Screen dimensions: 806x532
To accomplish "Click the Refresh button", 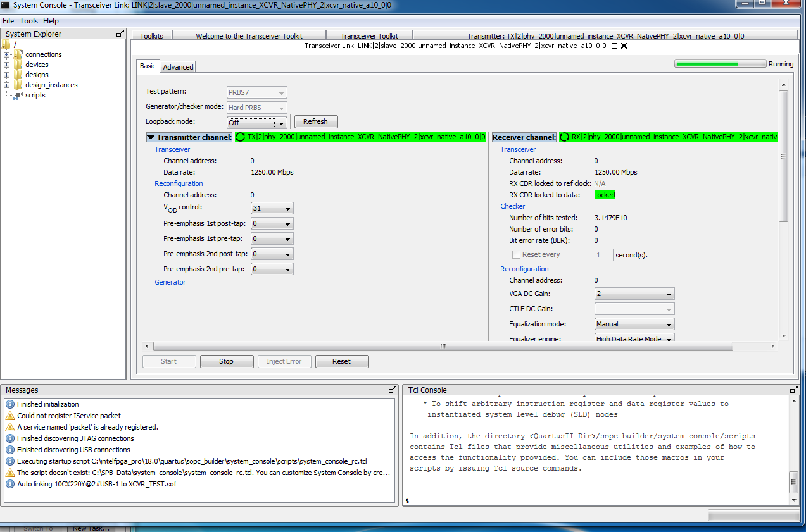I will pos(315,121).
